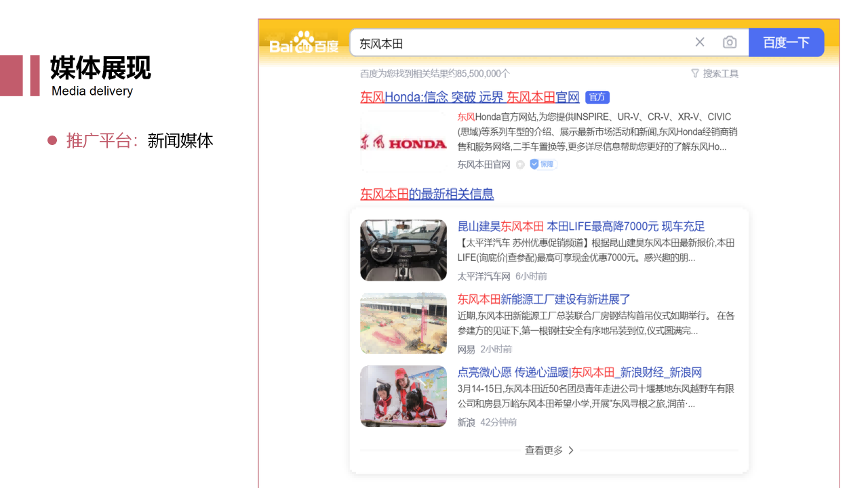868x488 pixels.
Task: Expand more news with 查看更多
Action: tap(549, 450)
